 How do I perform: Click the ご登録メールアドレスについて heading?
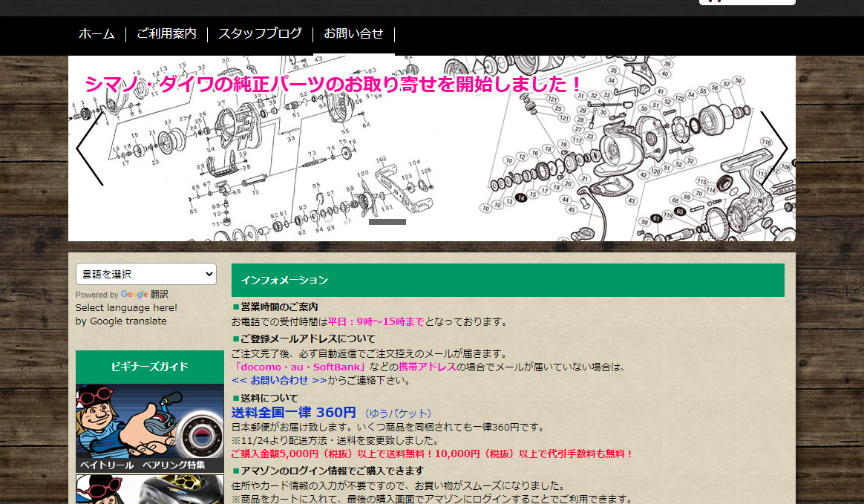point(308,338)
